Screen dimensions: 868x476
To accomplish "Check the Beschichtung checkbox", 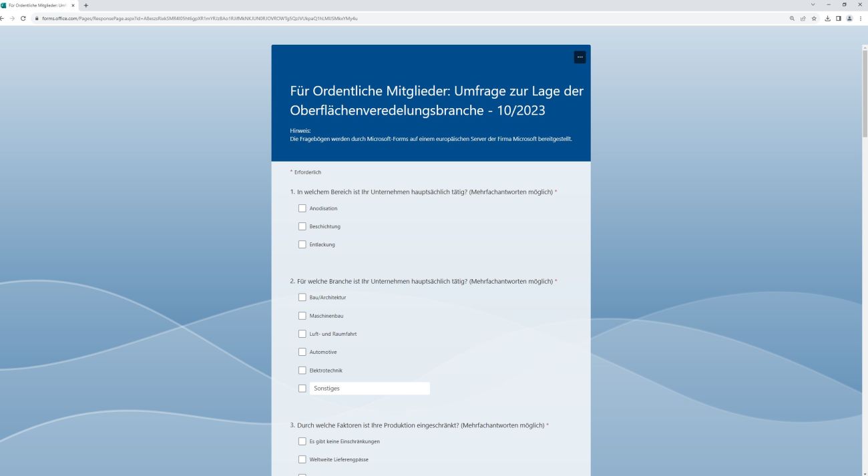I will [302, 226].
